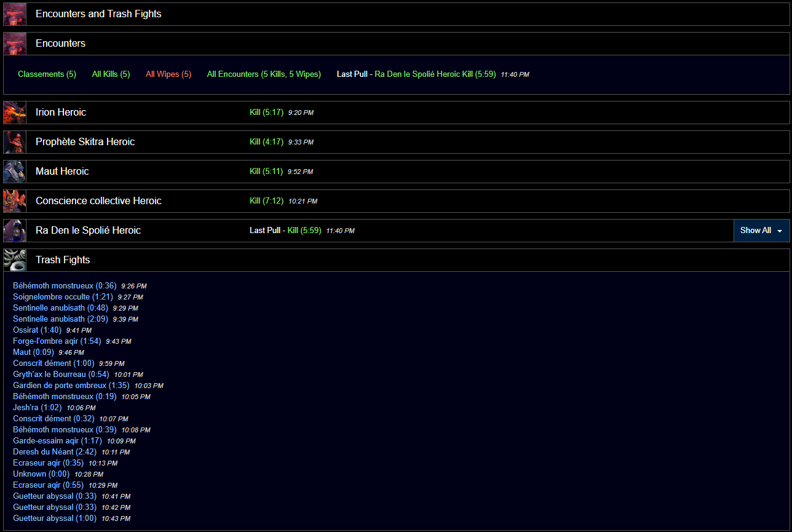Open trash fight Ossirat (1:40)
792x532 pixels.
[x=37, y=330]
